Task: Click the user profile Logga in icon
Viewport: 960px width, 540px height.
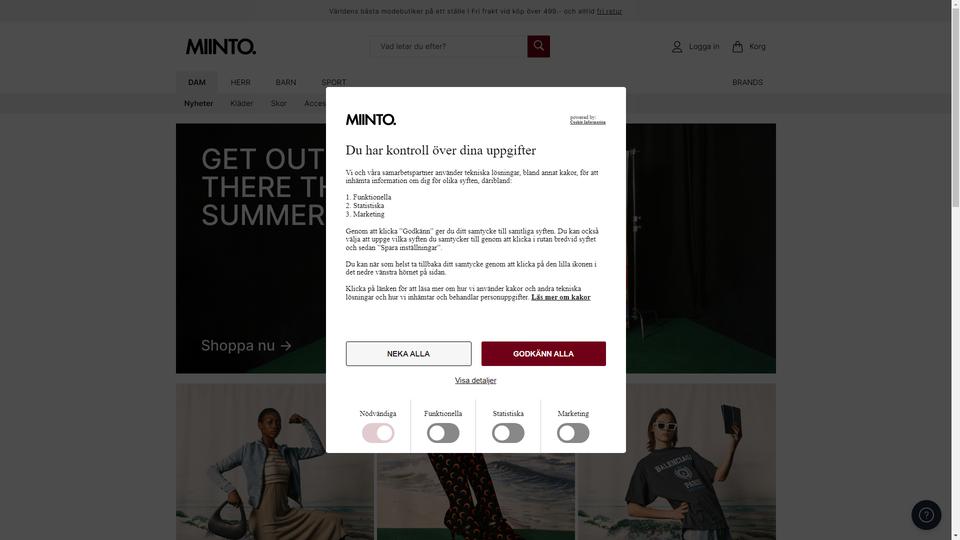Action: (677, 47)
